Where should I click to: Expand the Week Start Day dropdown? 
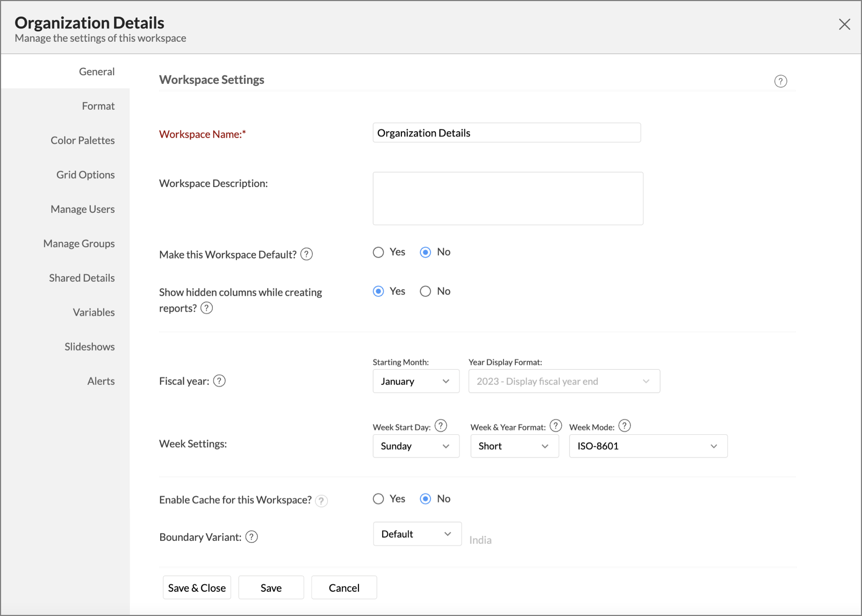[415, 446]
